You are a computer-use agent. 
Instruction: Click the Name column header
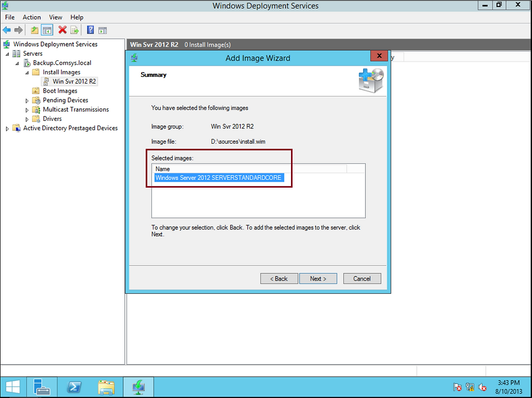coord(249,169)
